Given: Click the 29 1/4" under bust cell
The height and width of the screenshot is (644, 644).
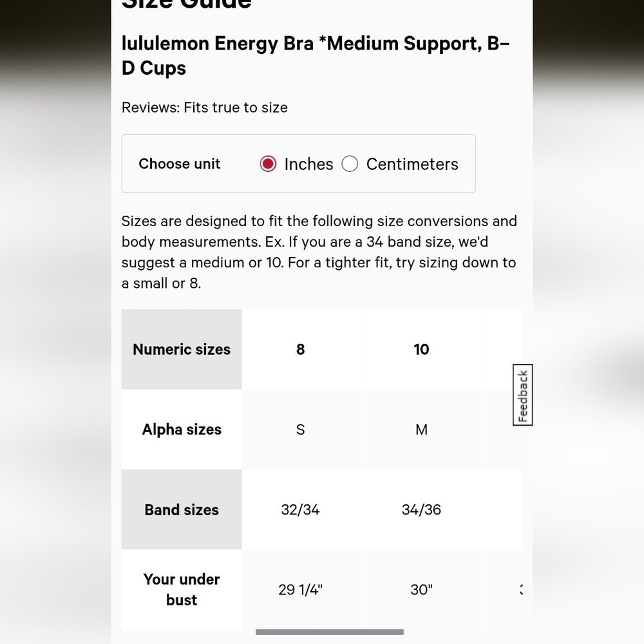Looking at the screenshot, I should pyautogui.click(x=301, y=589).
